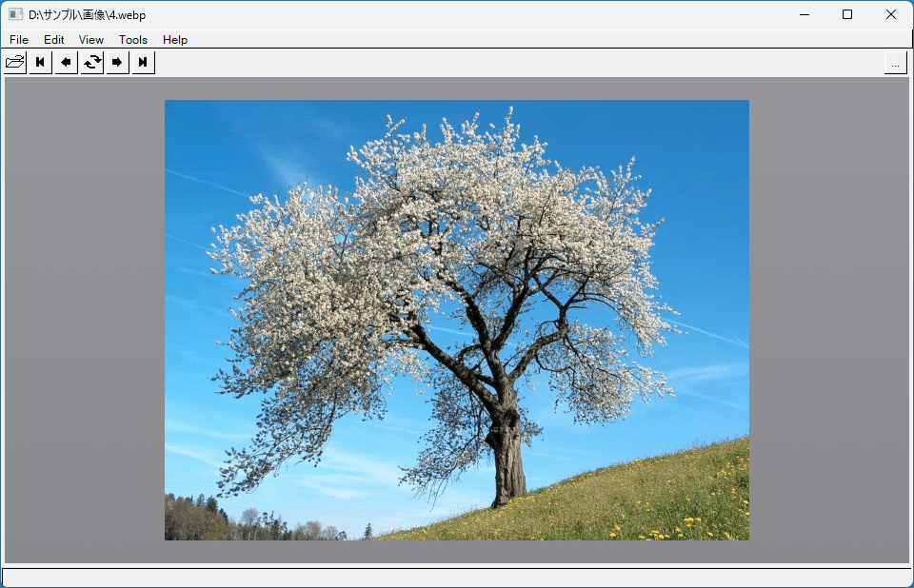The image size is (914, 588).
Task: Open the Help menu
Action: [175, 40]
